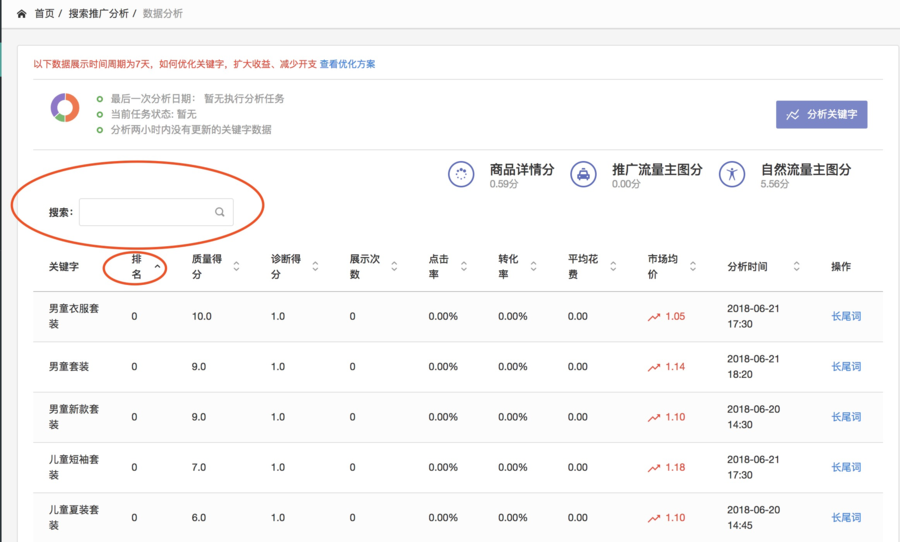This screenshot has width=900, height=542.
Task: Open 长尾词 for 男童套装
Action: [x=846, y=366]
